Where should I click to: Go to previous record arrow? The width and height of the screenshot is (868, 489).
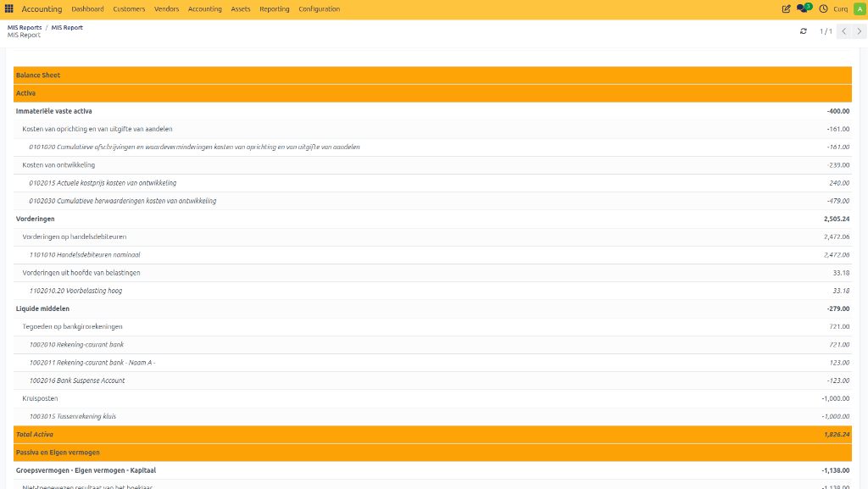tap(843, 31)
